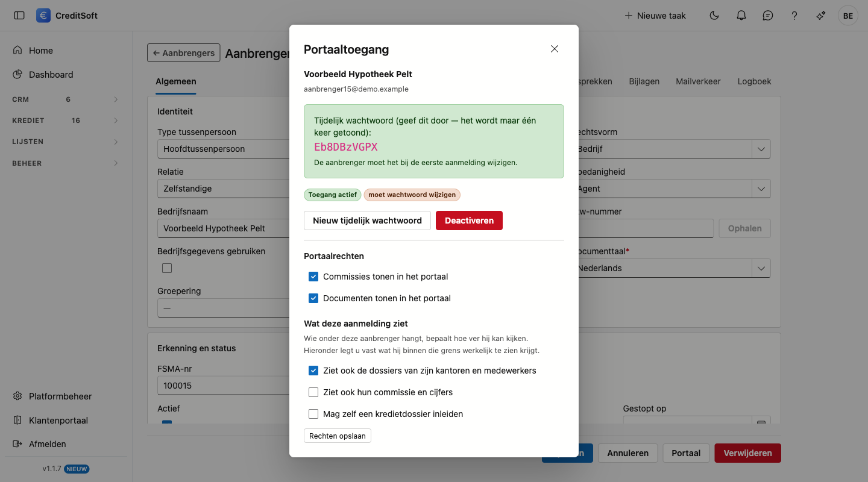Select the Algemeen tab

(x=176, y=81)
